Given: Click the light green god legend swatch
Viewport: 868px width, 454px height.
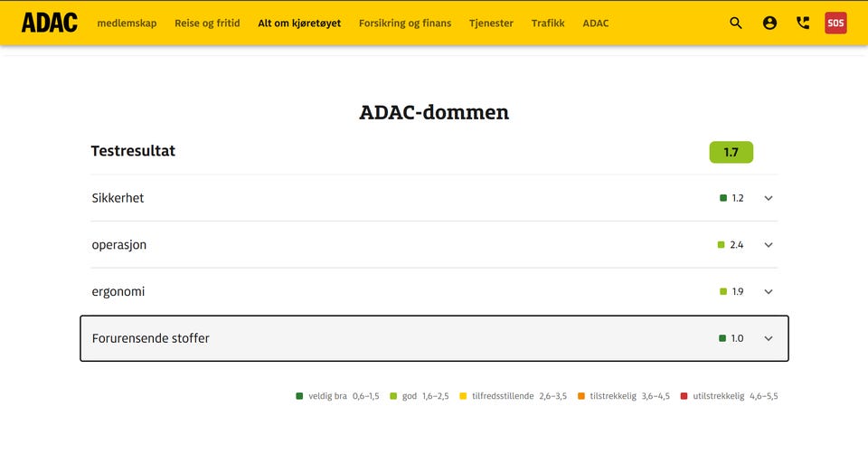Looking at the screenshot, I should pyautogui.click(x=393, y=396).
